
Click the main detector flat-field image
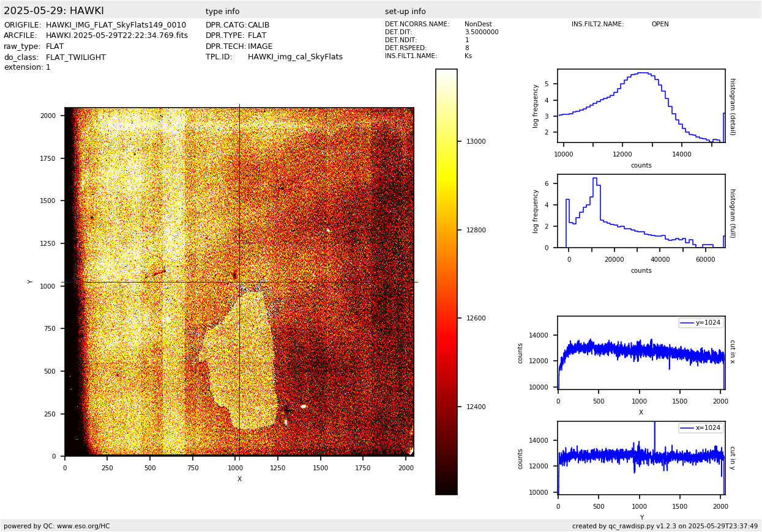(239, 281)
